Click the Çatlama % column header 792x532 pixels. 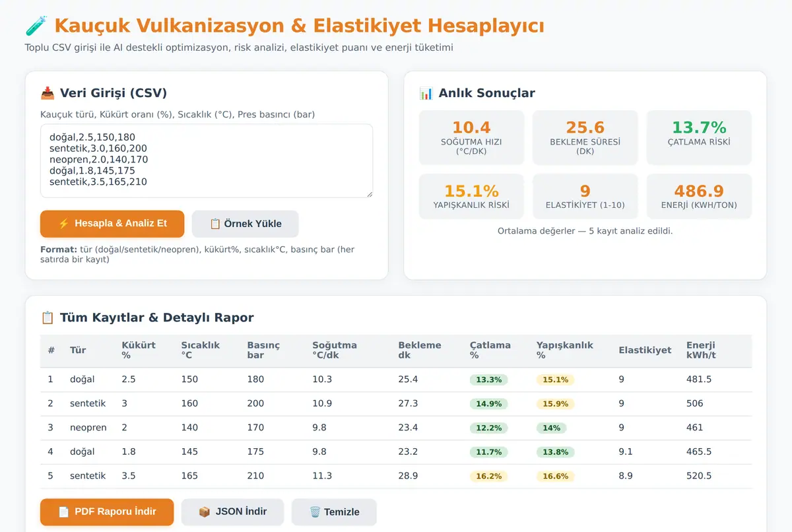click(490, 350)
